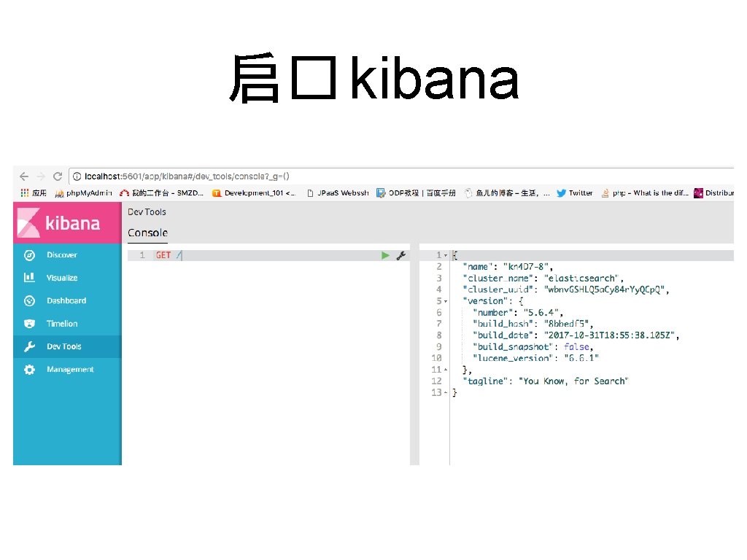This screenshot has width=747, height=560.
Task: Open the Distribut bookmark
Action: pos(713,192)
